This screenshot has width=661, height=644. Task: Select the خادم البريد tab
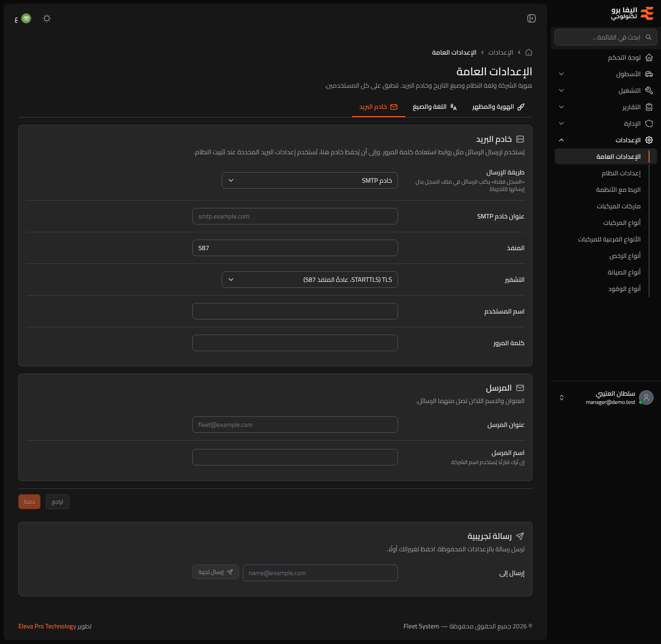379,107
